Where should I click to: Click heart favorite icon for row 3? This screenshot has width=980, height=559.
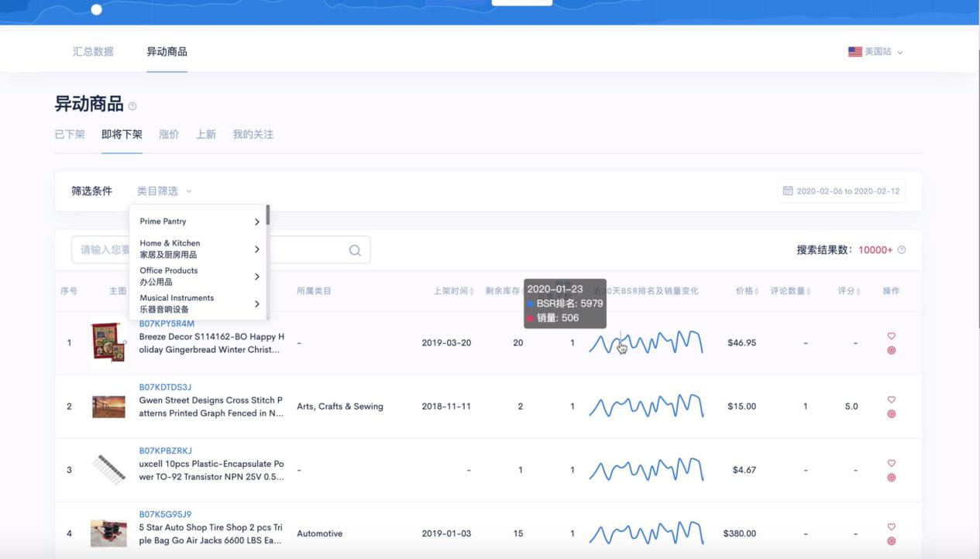point(891,463)
